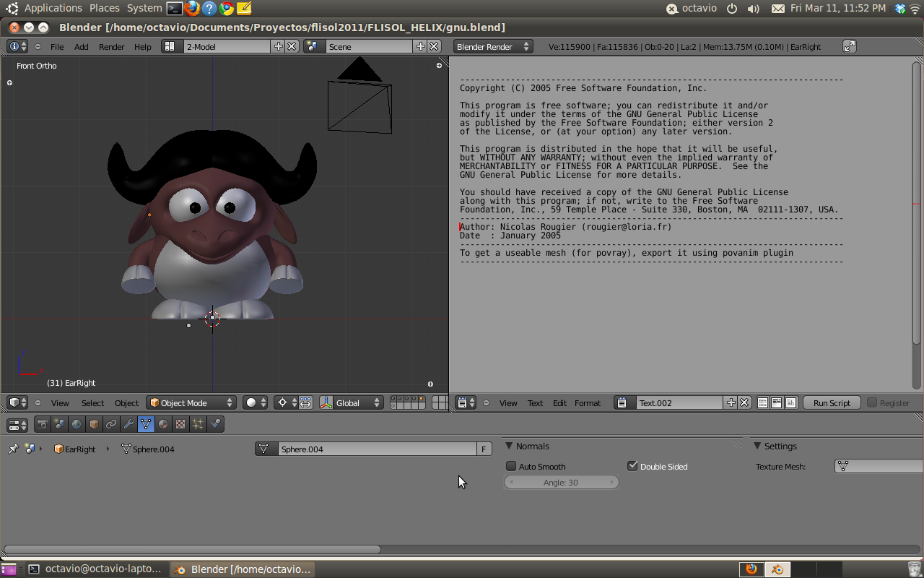924x578 pixels.
Task: Open the World properties tab (globe icon)
Action: 77,424
